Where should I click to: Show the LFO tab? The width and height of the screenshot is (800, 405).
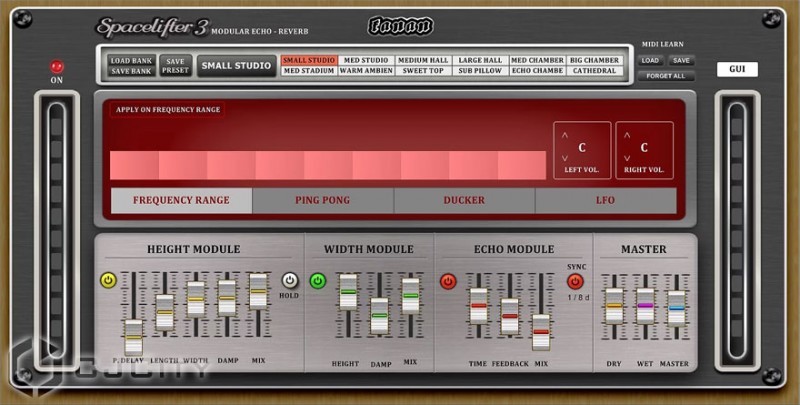tap(605, 200)
